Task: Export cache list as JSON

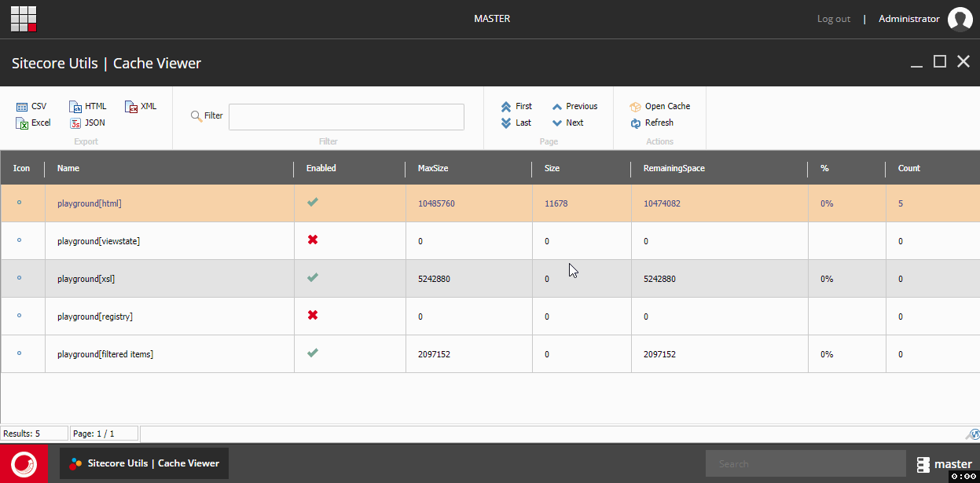Action: click(87, 123)
